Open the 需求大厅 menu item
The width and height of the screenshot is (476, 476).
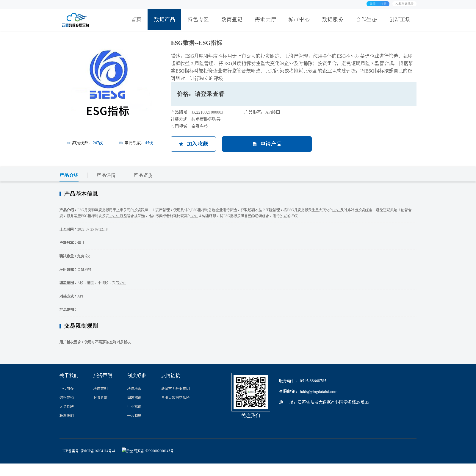tap(265, 20)
